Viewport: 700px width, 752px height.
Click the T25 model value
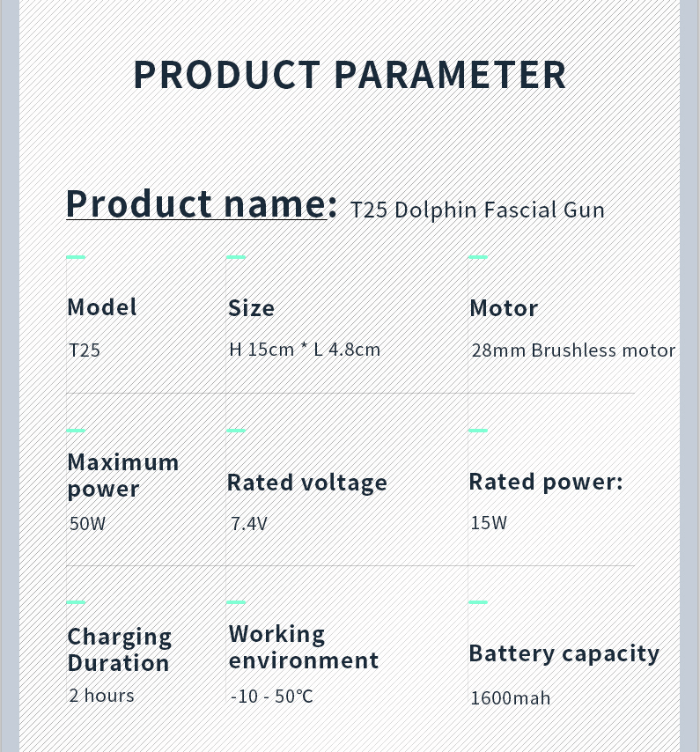[85, 350]
